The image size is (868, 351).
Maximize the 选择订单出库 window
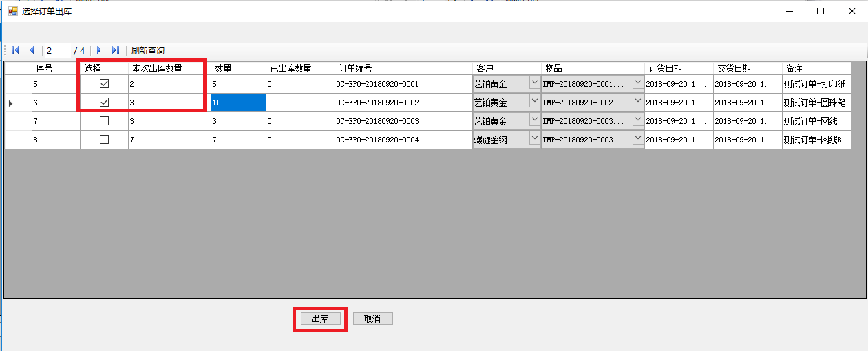[x=821, y=11]
